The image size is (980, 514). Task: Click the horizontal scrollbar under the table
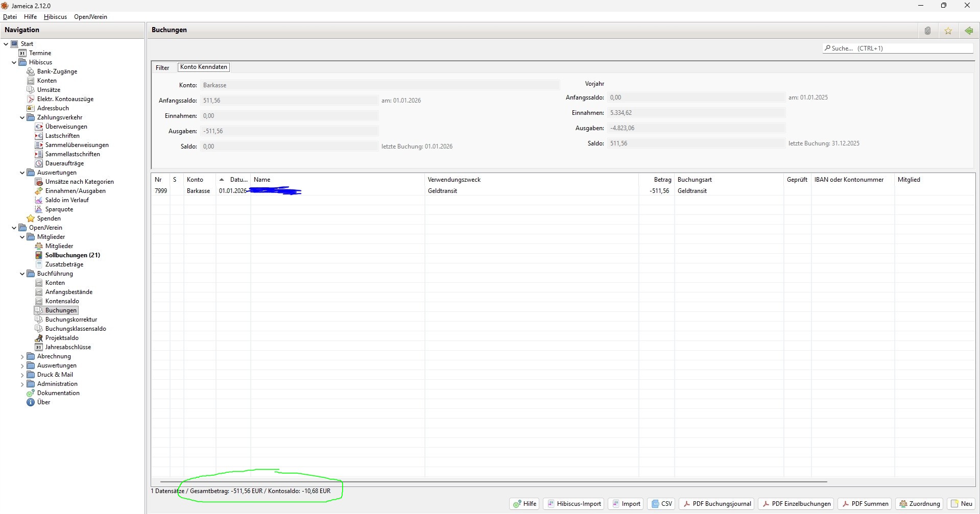[x=493, y=481]
